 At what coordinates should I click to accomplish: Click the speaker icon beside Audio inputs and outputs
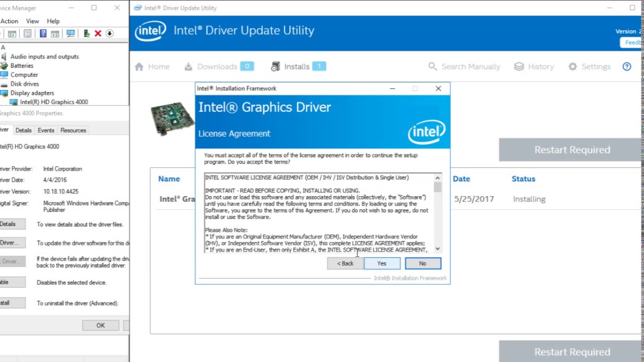pyautogui.click(x=5, y=57)
